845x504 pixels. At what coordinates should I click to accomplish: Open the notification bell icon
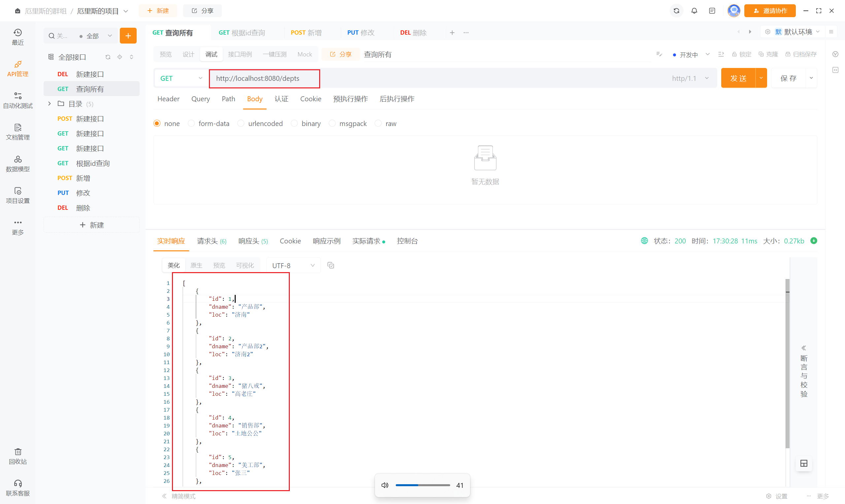point(694,11)
